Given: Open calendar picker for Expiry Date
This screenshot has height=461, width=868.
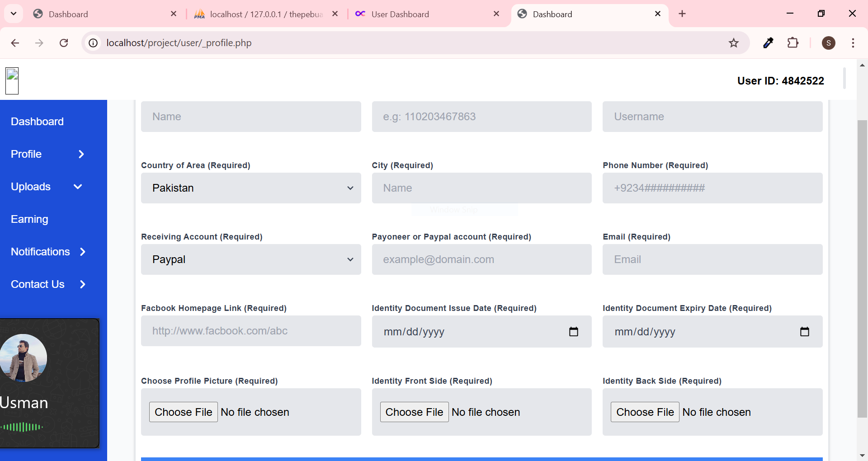Looking at the screenshot, I should [x=805, y=332].
